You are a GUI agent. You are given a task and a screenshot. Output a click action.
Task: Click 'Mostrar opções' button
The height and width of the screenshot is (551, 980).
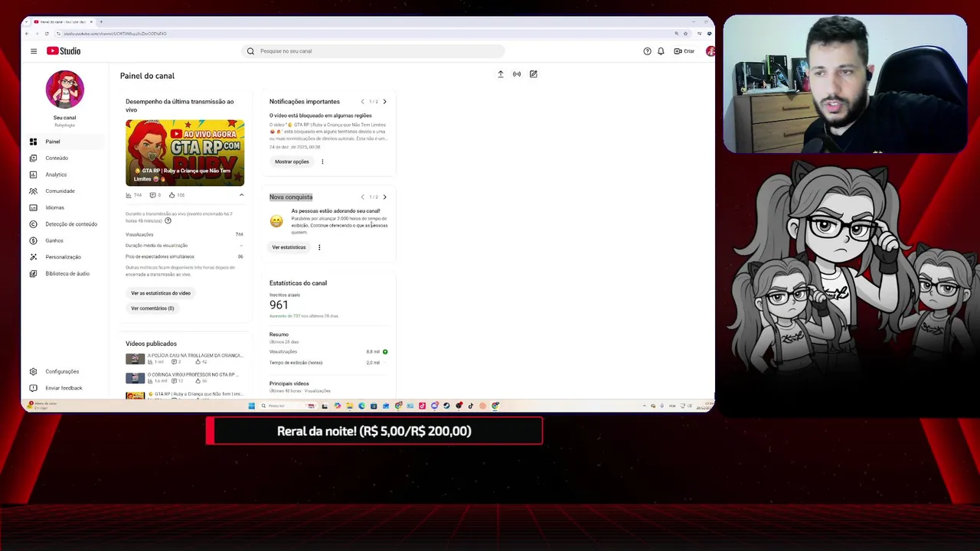pos(292,161)
